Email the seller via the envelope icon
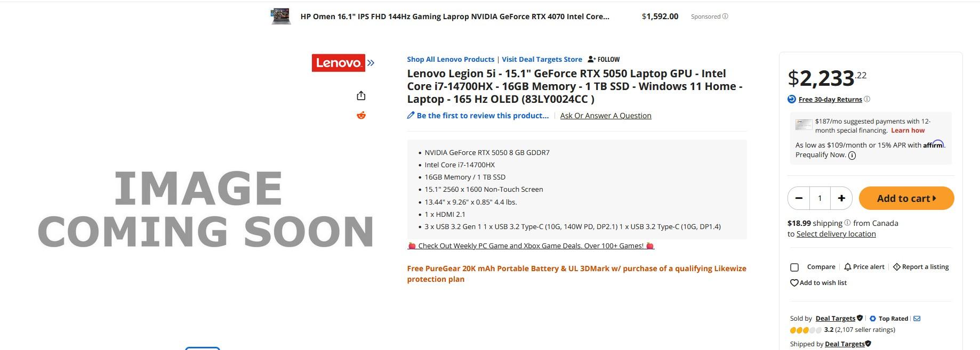Viewport: 980px width, 350px height. [917, 318]
